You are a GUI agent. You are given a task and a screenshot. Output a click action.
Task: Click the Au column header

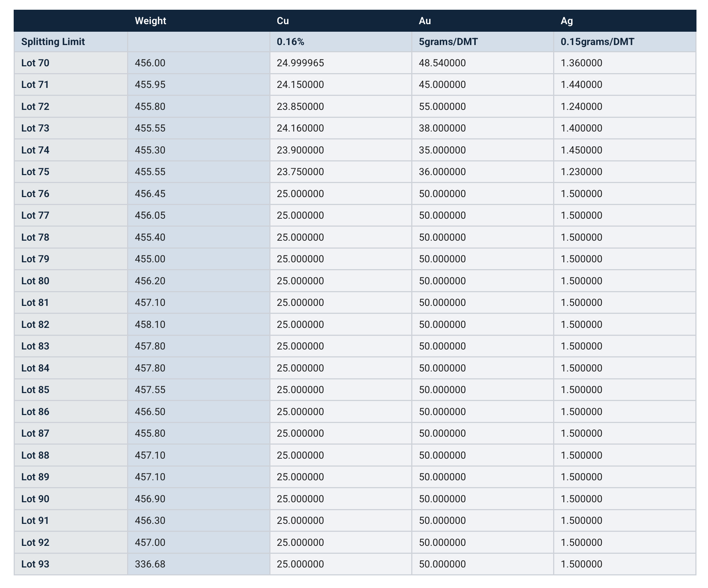pos(425,21)
